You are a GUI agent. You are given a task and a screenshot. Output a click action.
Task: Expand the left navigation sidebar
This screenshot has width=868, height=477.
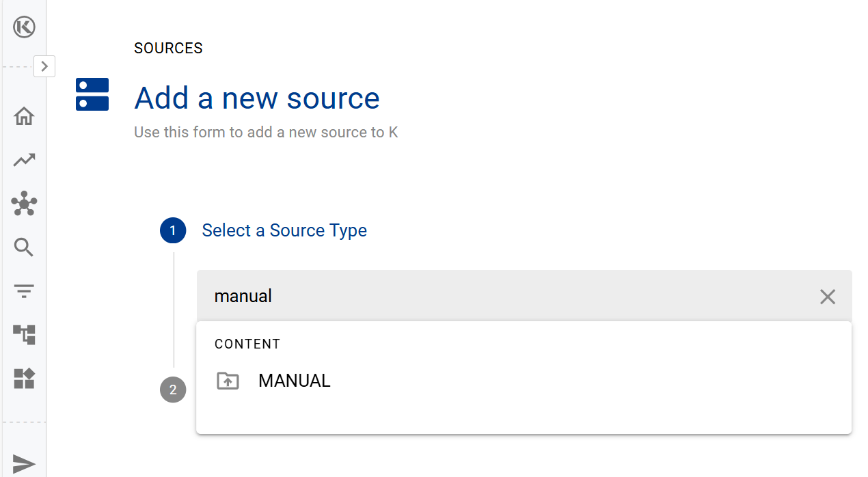pos(44,66)
